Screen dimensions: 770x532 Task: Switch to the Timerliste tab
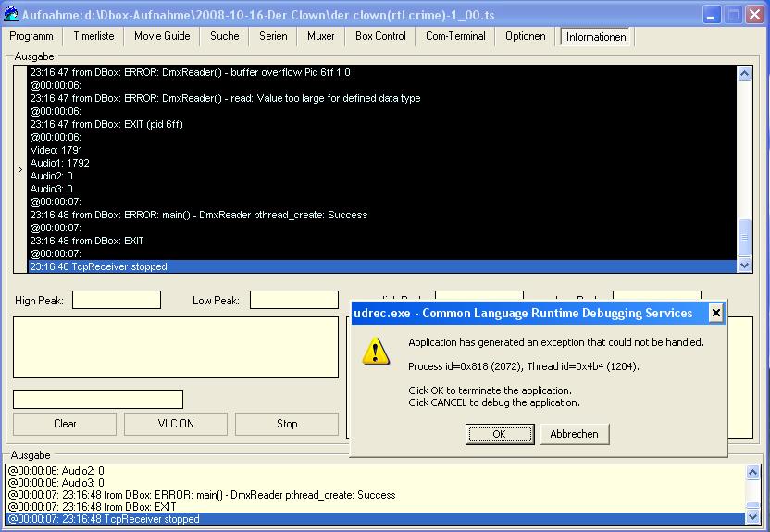(x=93, y=36)
